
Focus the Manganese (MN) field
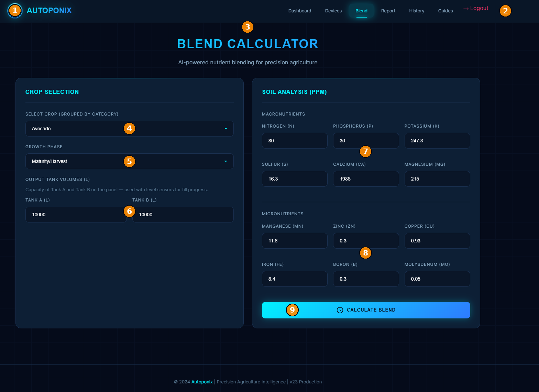(295, 241)
